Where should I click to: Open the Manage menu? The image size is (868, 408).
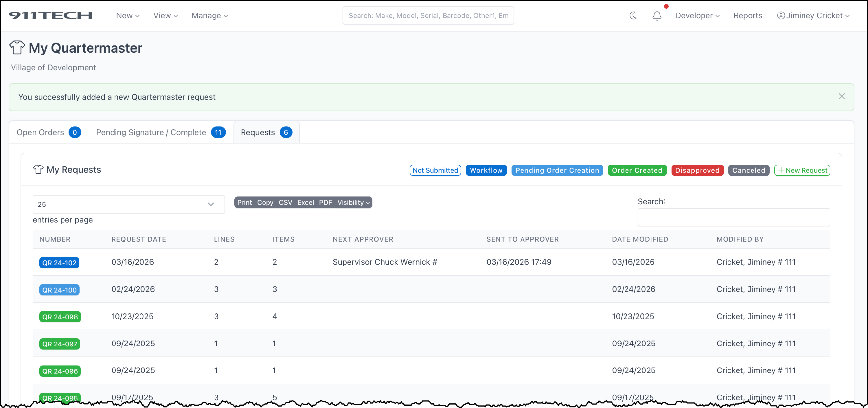pyautogui.click(x=209, y=16)
